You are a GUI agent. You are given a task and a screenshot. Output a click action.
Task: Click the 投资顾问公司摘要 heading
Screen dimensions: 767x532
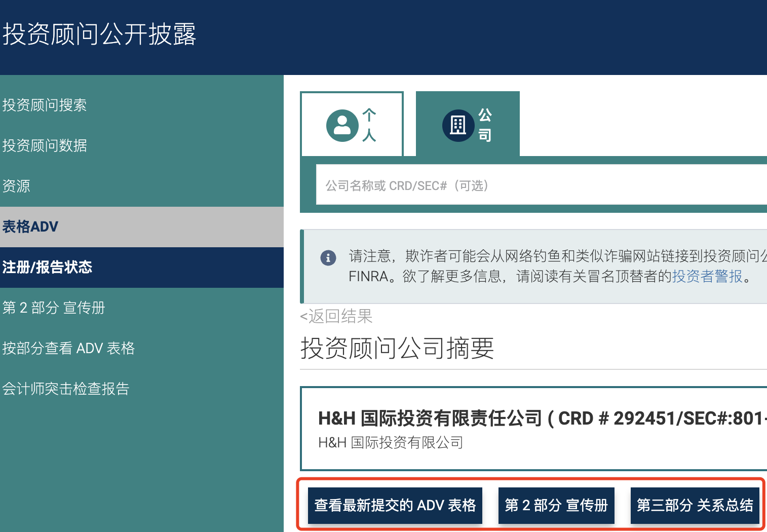pyautogui.click(x=397, y=349)
